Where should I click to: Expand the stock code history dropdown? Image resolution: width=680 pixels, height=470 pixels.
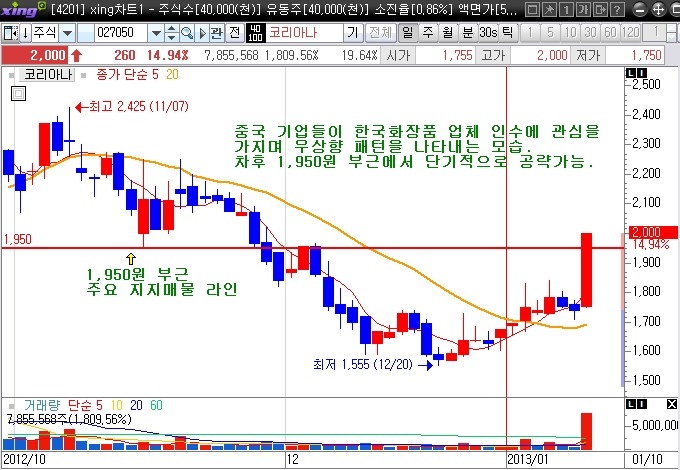pyautogui.click(x=156, y=33)
